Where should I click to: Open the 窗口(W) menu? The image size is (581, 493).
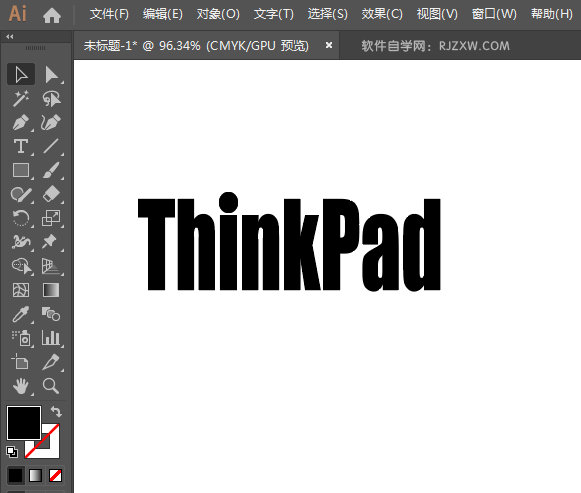pyautogui.click(x=494, y=14)
